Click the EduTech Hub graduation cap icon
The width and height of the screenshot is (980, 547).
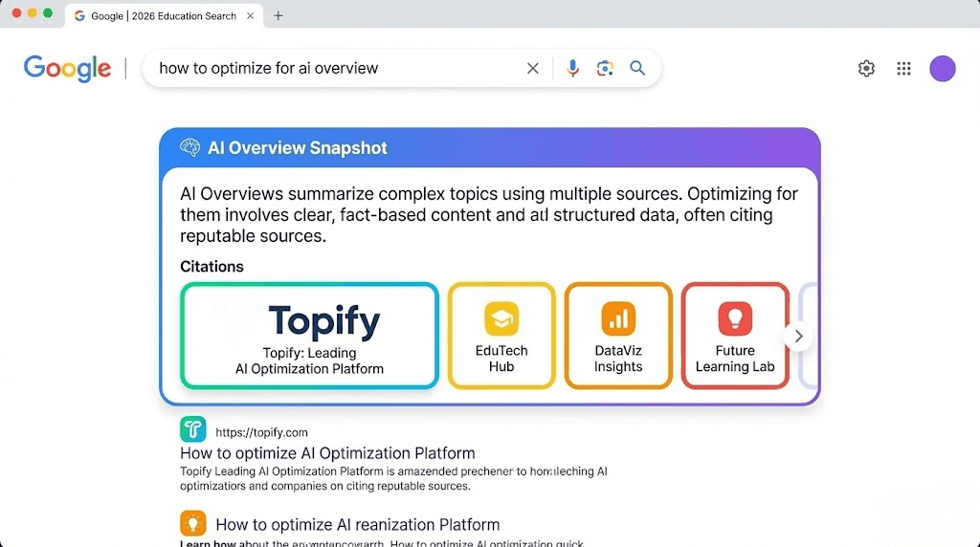click(x=501, y=318)
